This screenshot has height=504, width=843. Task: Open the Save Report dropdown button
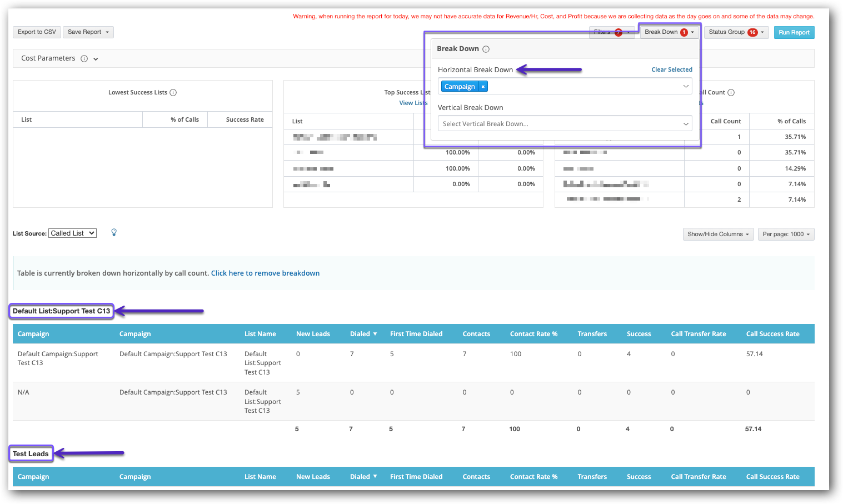pyautogui.click(x=88, y=32)
